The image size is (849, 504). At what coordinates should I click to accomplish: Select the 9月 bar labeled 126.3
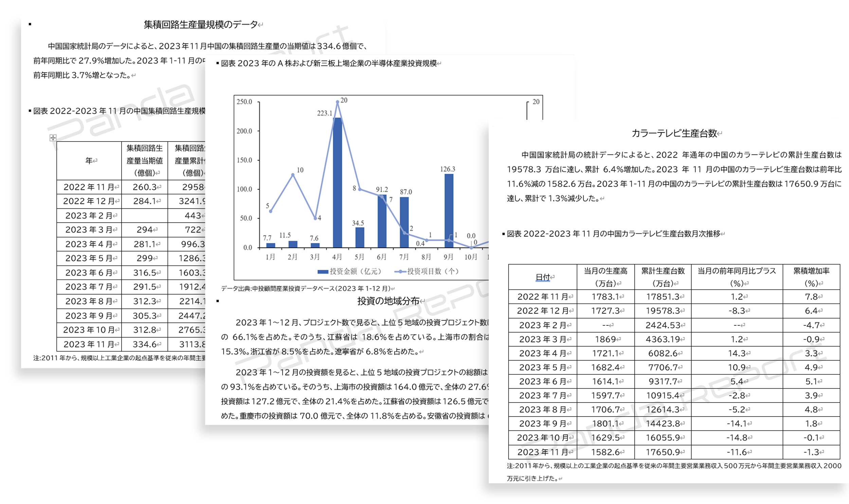click(x=449, y=210)
